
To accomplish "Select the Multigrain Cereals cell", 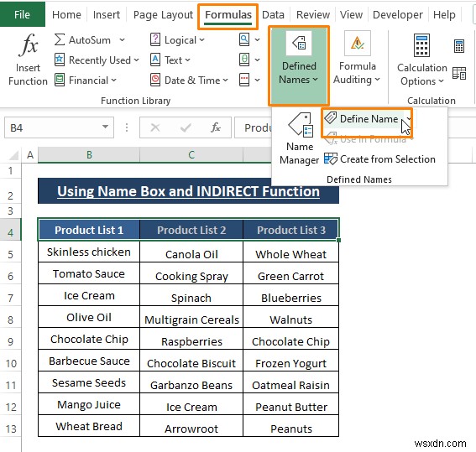I will [x=191, y=317].
